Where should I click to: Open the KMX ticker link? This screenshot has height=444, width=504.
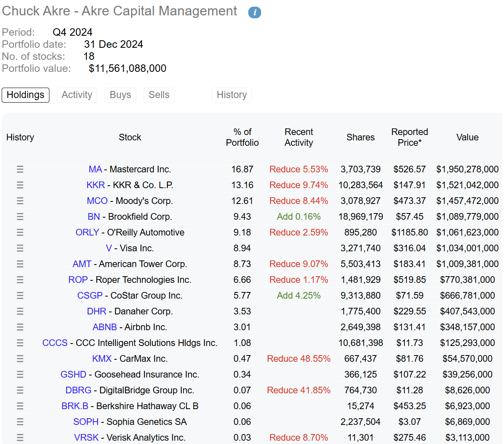point(102,358)
